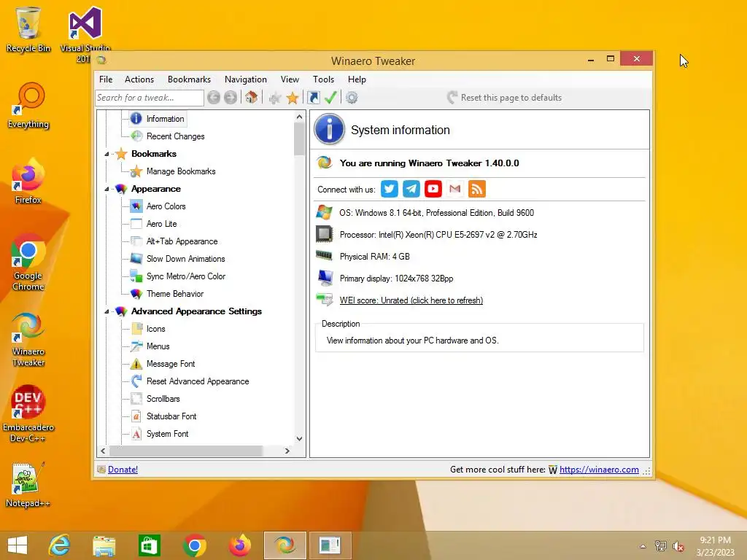Click the back navigation arrow in toolbar
Screen dimensions: 747x560
pos(214,98)
